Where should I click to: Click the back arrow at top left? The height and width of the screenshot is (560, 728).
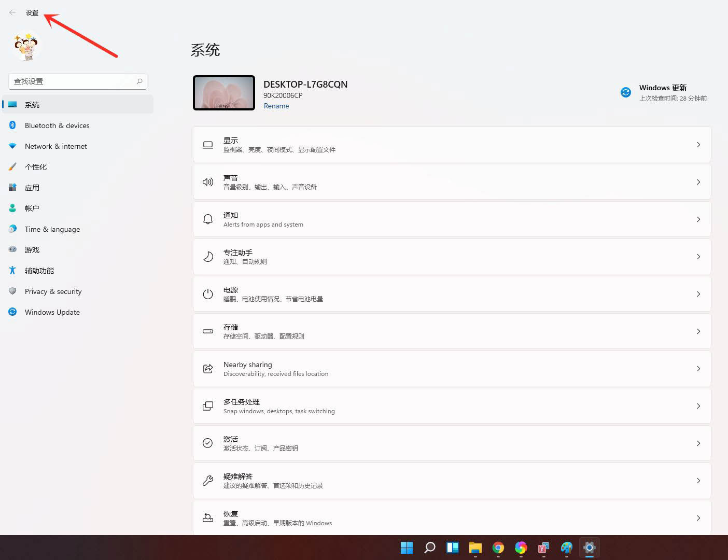pos(12,12)
